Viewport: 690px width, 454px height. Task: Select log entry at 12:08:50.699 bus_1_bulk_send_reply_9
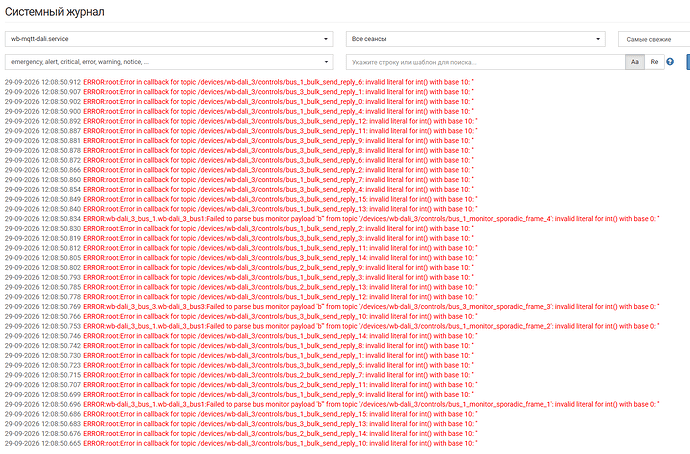239,395
